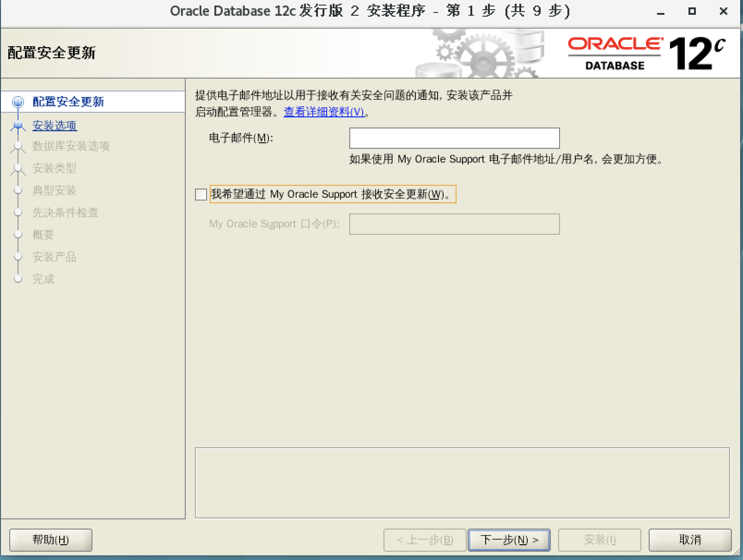Viewport: 743px width, 560px height.
Task: Click the 下一步(N) button
Action: [509, 540]
